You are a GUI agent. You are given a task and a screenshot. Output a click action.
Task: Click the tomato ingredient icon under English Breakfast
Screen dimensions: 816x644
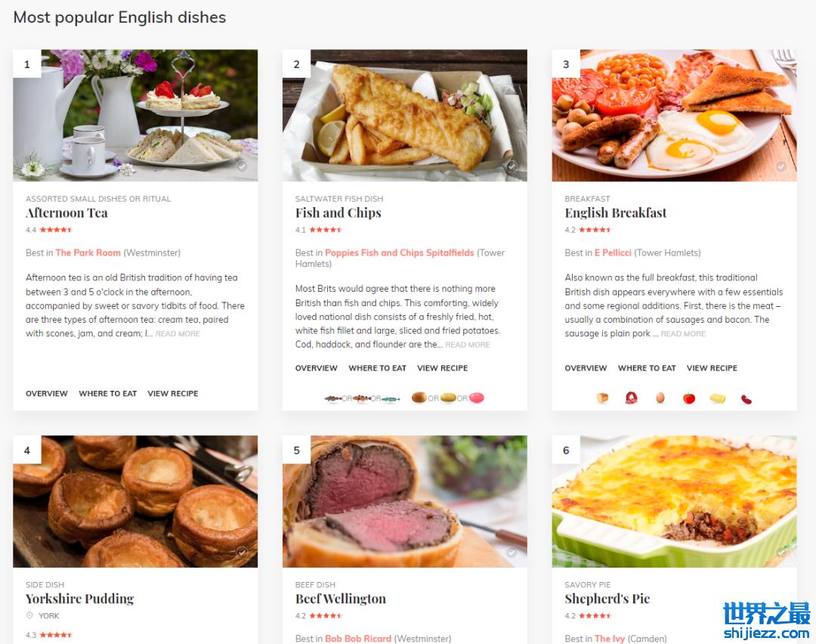coord(688,398)
